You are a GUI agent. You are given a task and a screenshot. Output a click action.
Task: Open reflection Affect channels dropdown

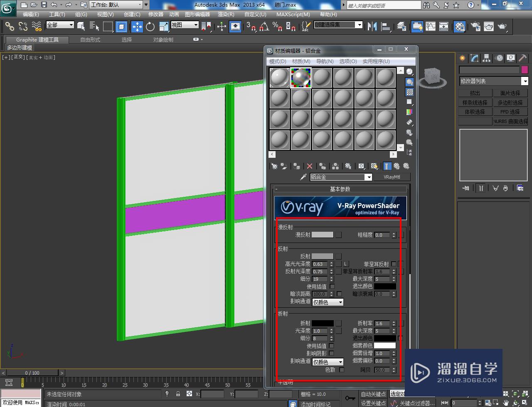coord(328,302)
